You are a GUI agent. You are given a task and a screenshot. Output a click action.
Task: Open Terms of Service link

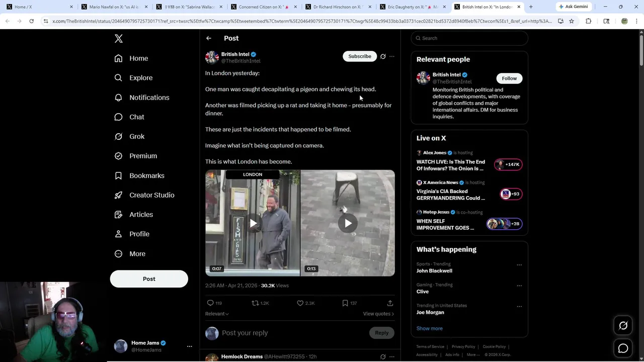tap(430, 347)
